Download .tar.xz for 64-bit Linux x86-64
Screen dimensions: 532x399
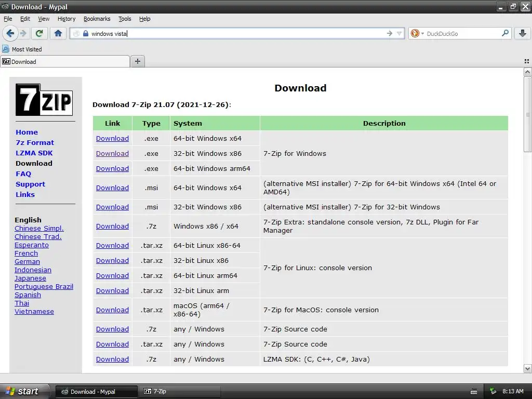(112, 245)
